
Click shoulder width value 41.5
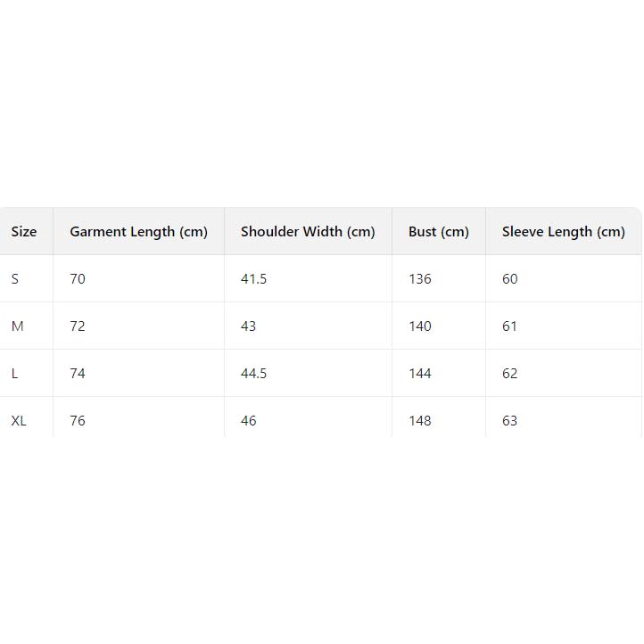(253, 279)
